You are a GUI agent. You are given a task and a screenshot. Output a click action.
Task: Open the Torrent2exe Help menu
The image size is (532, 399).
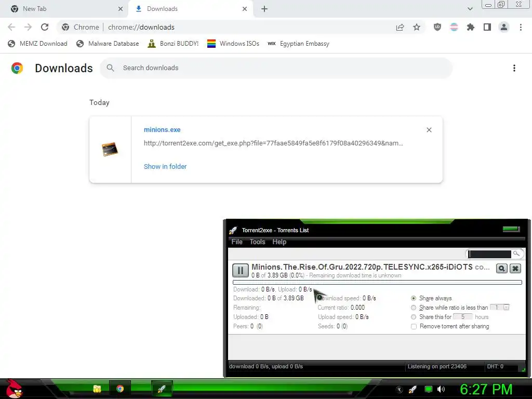pos(279,242)
